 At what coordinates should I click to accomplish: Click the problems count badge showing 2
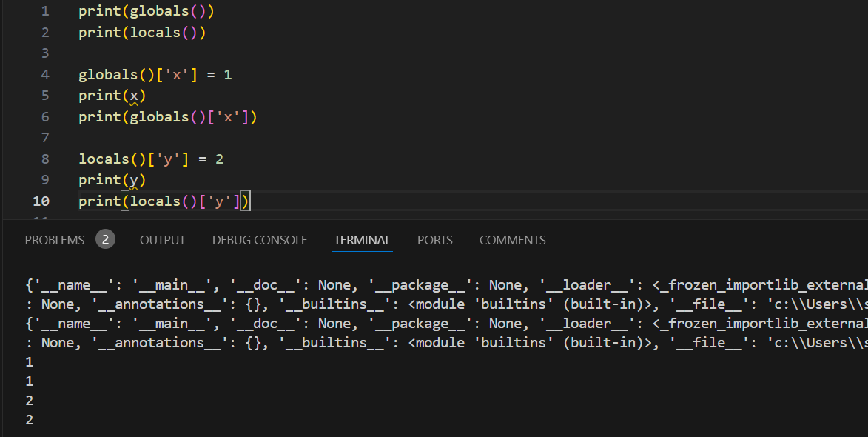coord(106,239)
